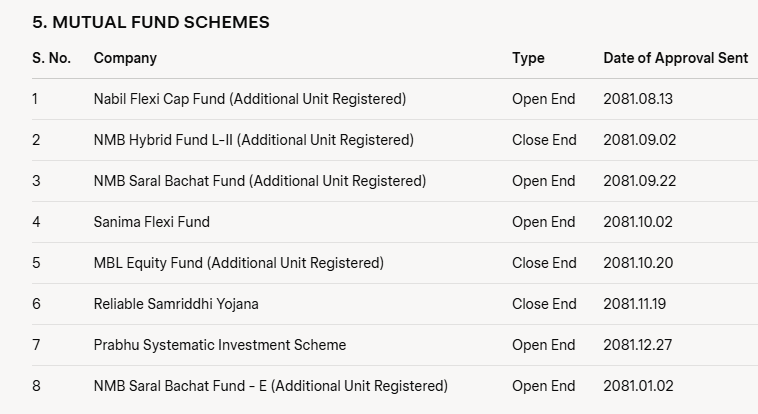758x414 pixels.
Task: Click date 2081.09.02 cell
Action: (x=640, y=140)
